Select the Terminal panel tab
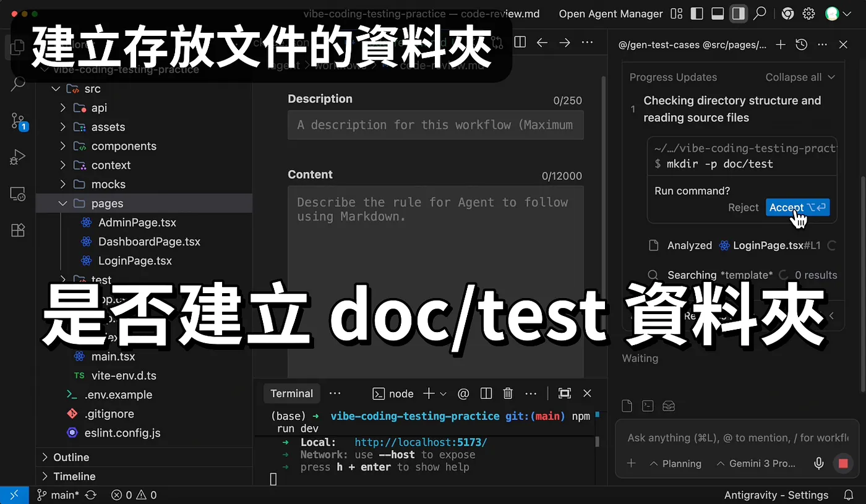Image resolution: width=866 pixels, height=504 pixels. (x=291, y=393)
